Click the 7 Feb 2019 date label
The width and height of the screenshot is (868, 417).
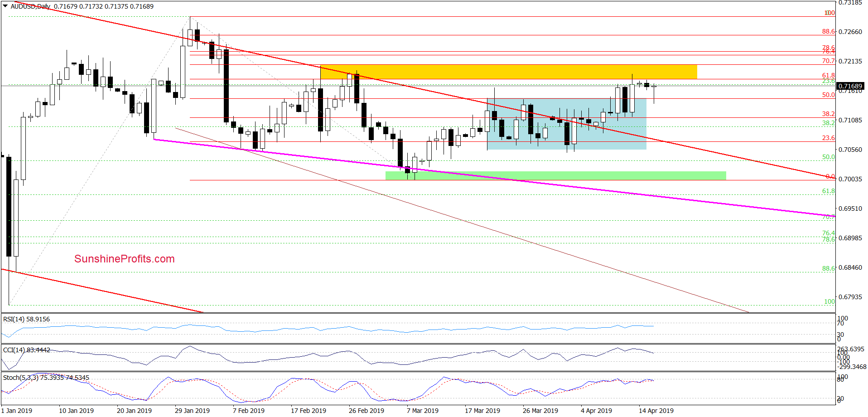(x=249, y=411)
